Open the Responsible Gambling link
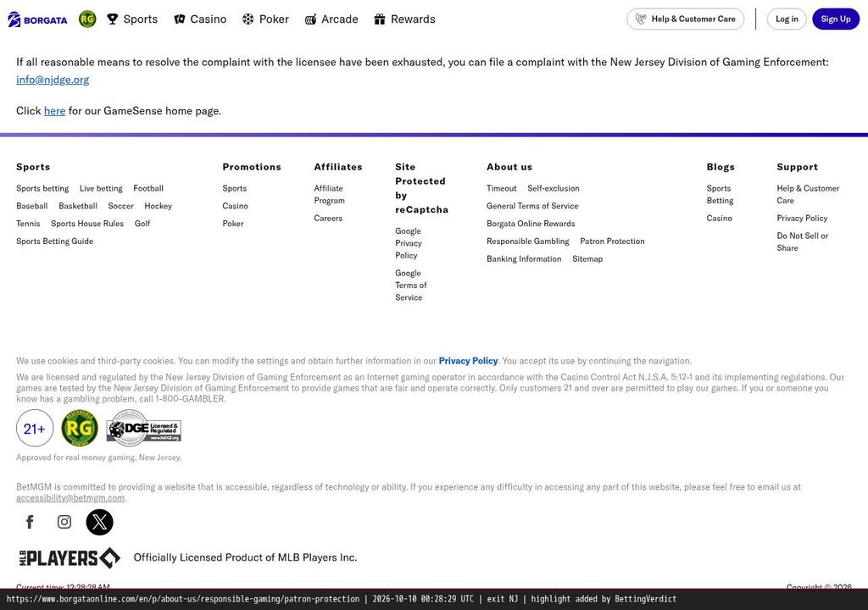This screenshot has width=868, height=610. point(528,241)
